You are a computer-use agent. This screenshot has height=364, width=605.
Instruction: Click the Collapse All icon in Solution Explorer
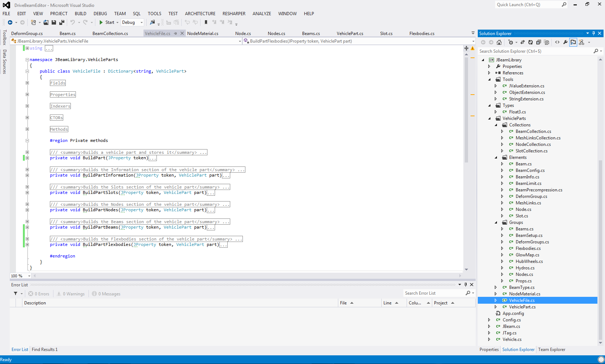(x=539, y=42)
